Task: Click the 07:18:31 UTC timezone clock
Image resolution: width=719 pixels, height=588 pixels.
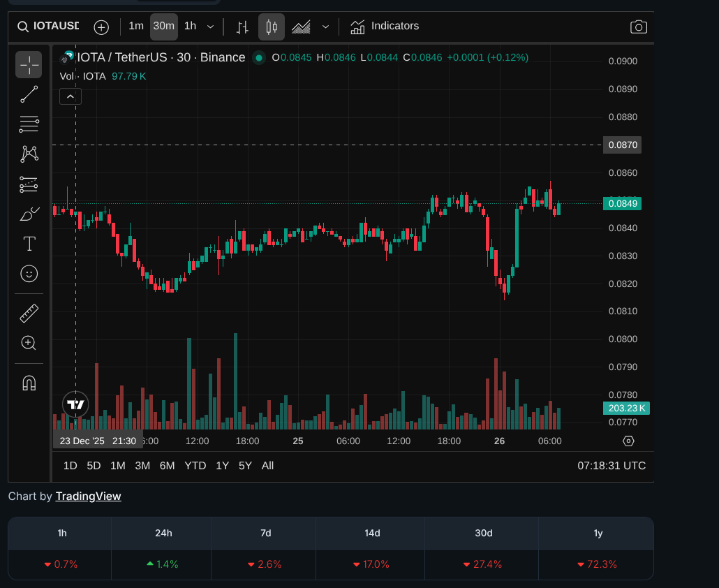Action: tap(611, 466)
